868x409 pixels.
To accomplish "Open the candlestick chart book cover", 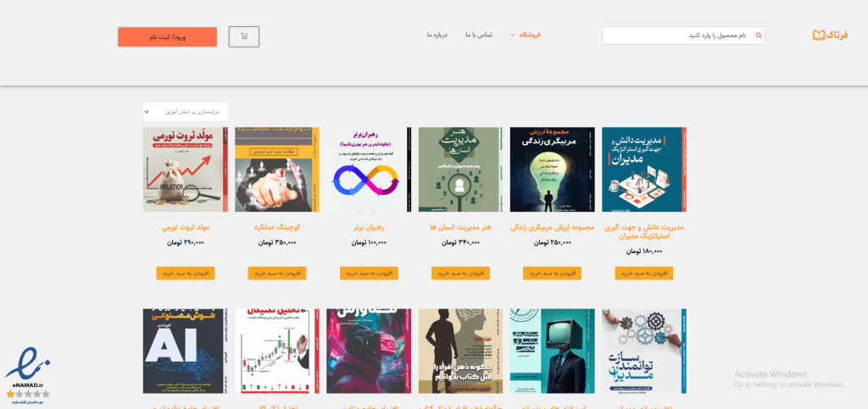I will click(x=277, y=351).
